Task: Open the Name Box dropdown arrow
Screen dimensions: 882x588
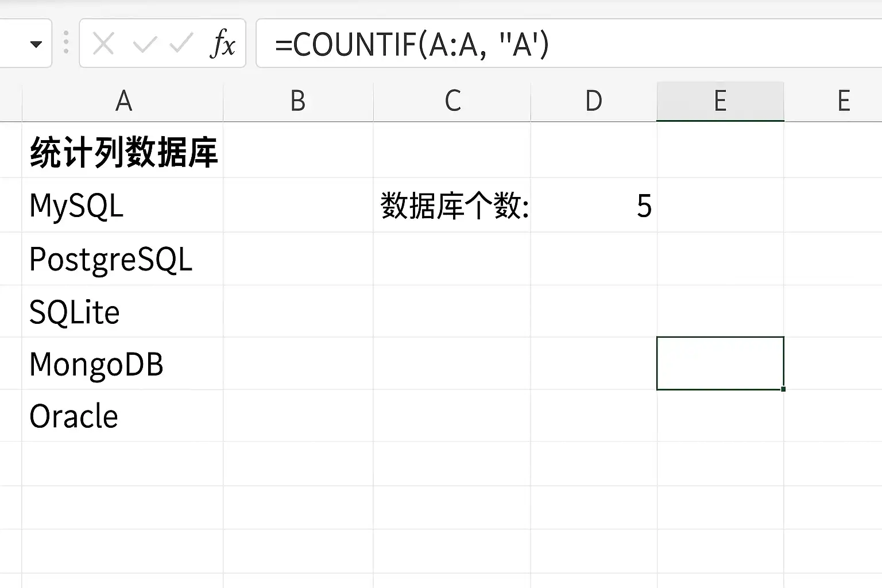Action: click(36, 44)
